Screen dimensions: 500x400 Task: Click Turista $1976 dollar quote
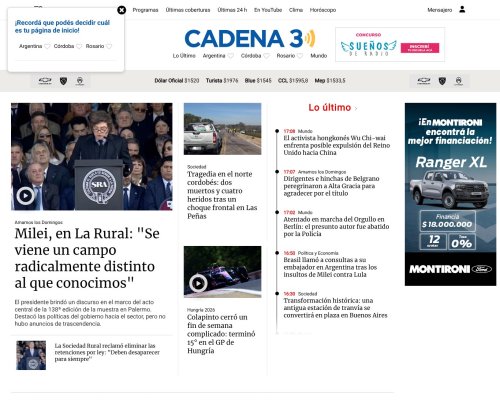coord(222,81)
